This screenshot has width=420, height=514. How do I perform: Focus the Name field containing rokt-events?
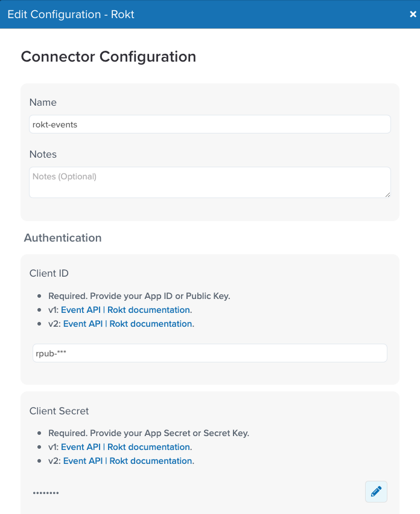pos(209,124)
